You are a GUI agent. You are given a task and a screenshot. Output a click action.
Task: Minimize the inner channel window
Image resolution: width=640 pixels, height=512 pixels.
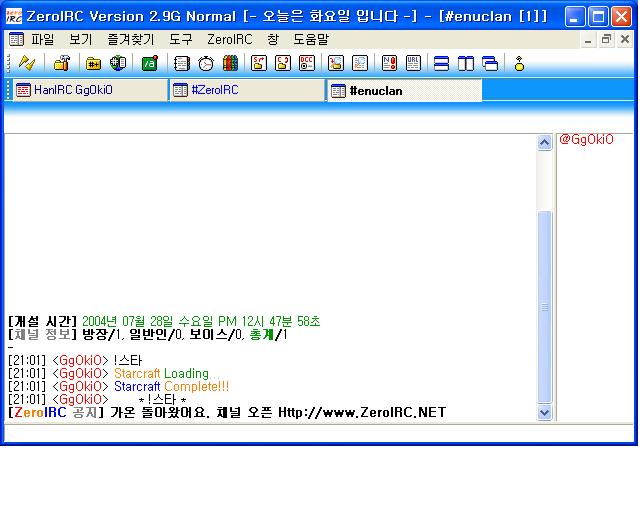coord(589,40)
